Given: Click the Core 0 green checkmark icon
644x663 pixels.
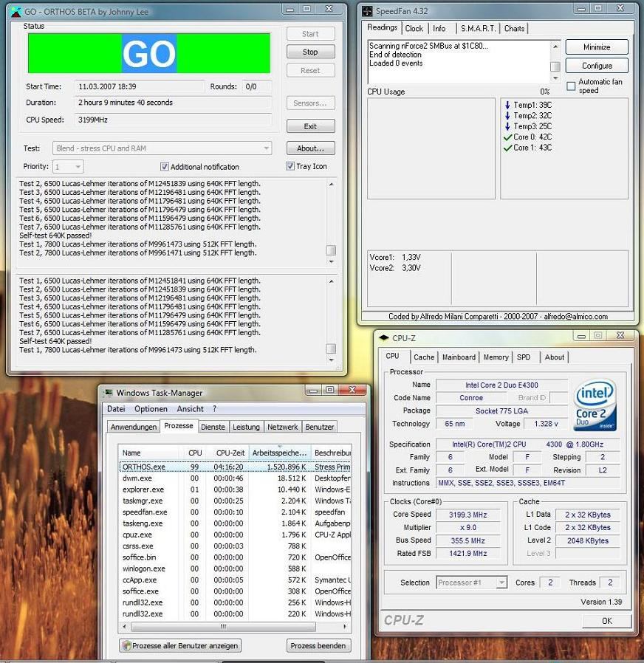Looking at the screenshot, I should point(508,137).
